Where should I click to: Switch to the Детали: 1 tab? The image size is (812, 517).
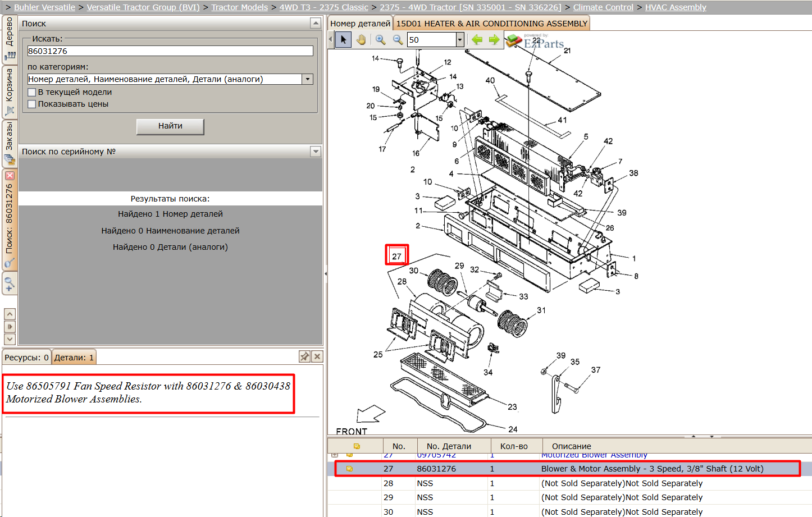point(74,358)
